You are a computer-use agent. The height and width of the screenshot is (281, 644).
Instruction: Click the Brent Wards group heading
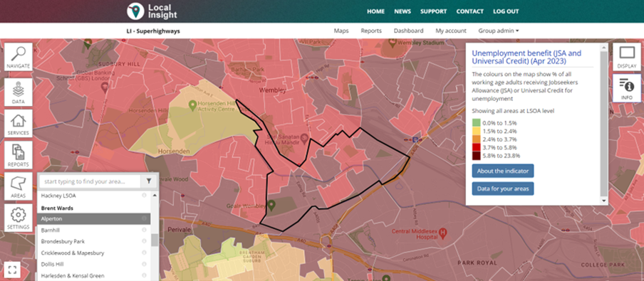pos(57,208)
